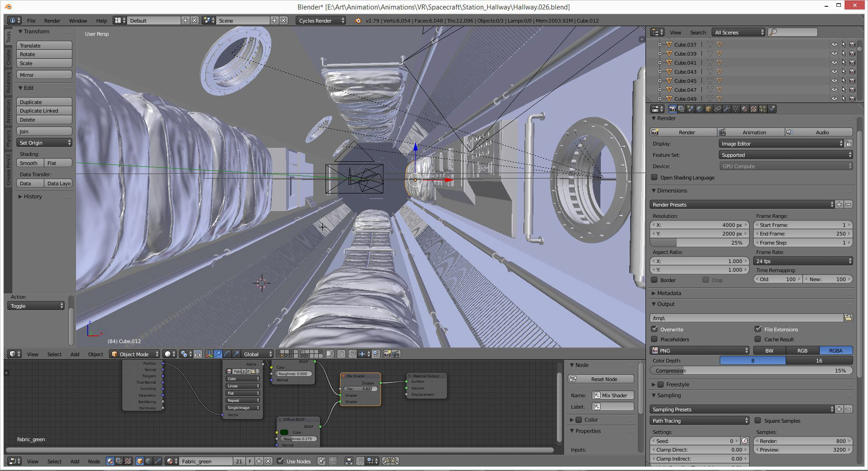Toggle the Use Nodes checkbox

point(280,461)
